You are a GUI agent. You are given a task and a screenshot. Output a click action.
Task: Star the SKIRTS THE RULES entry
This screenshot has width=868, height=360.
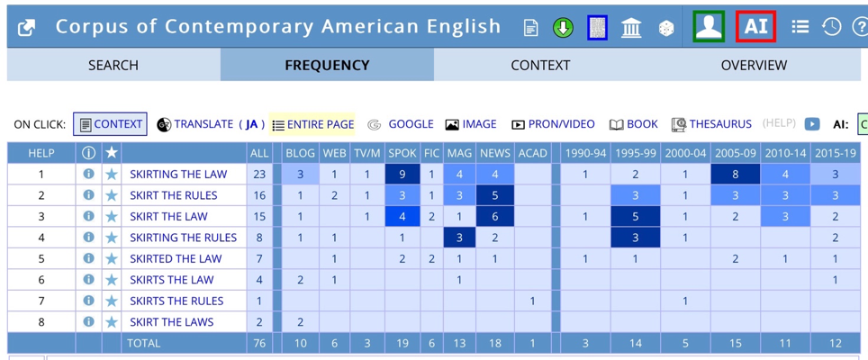coord(112,301)
